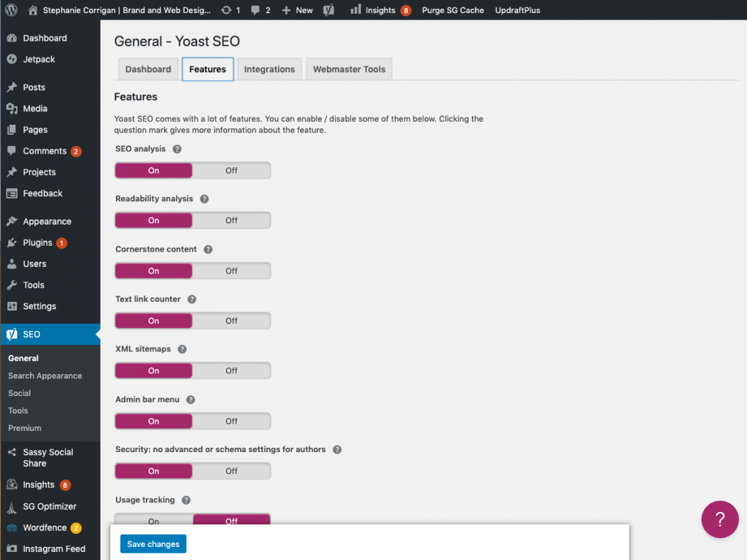The height and width of the screenshot is (560, 747).
Task: Open the Readability analysis help tooltip
Action: (x=204, y=198)
